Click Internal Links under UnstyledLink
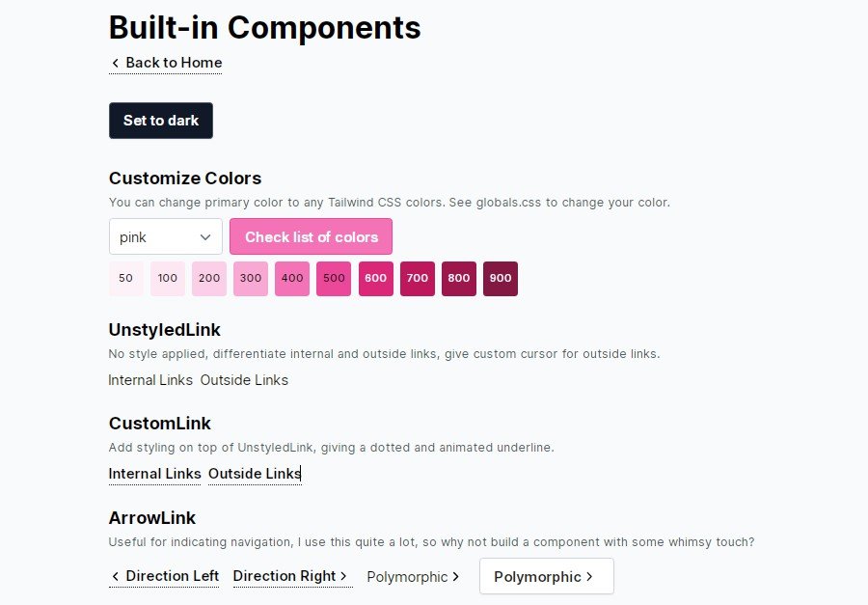The height and width of the screenshot is (605, 868). pyautogui.click(x=150, y=380)
